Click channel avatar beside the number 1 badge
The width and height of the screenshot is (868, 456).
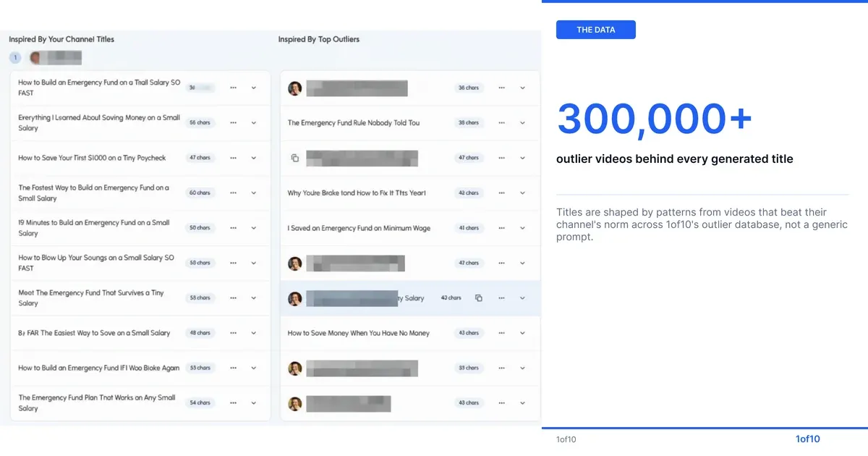[35, 58]
